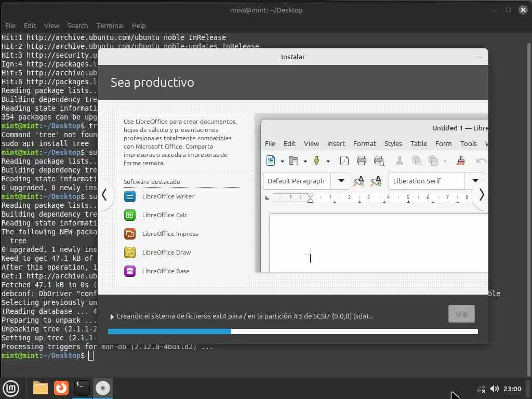Click the Export as PDF icon
The height and width of the screenshot is (399, 532).
(344, 161)
